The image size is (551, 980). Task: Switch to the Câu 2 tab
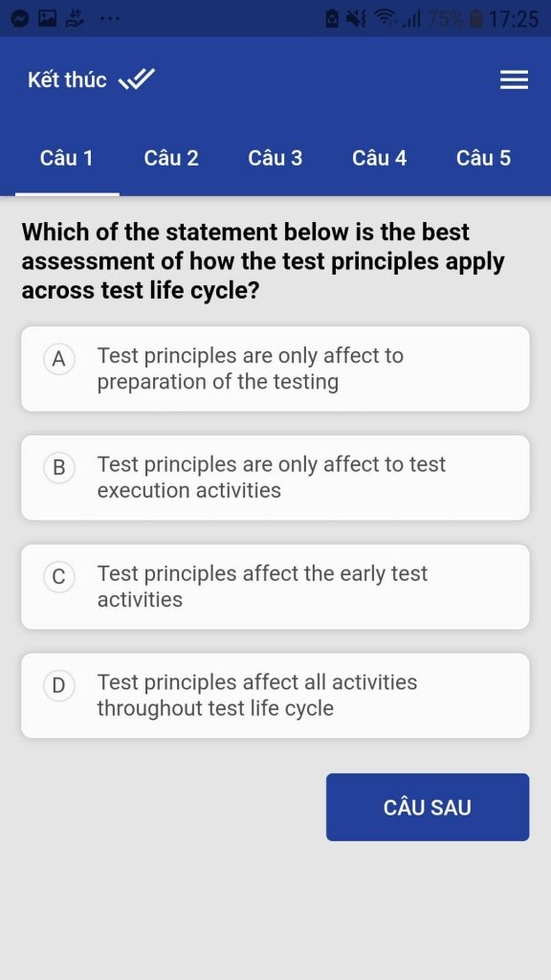tap(171, 158)
